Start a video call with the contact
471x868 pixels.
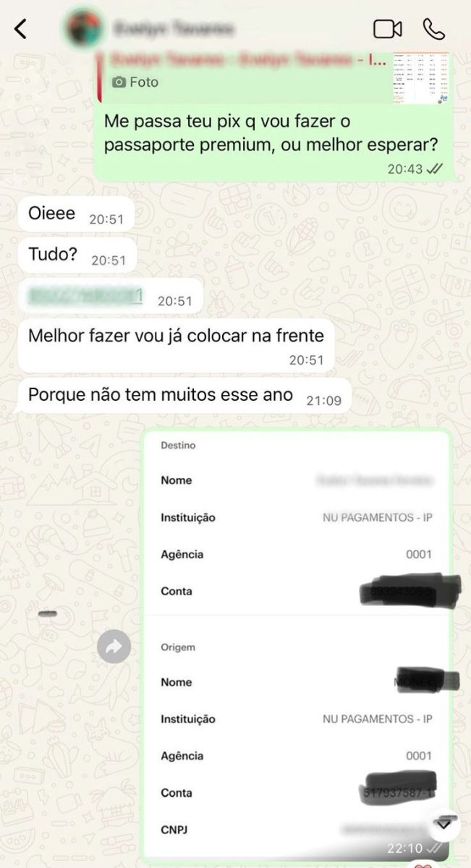tap(387, 30)
